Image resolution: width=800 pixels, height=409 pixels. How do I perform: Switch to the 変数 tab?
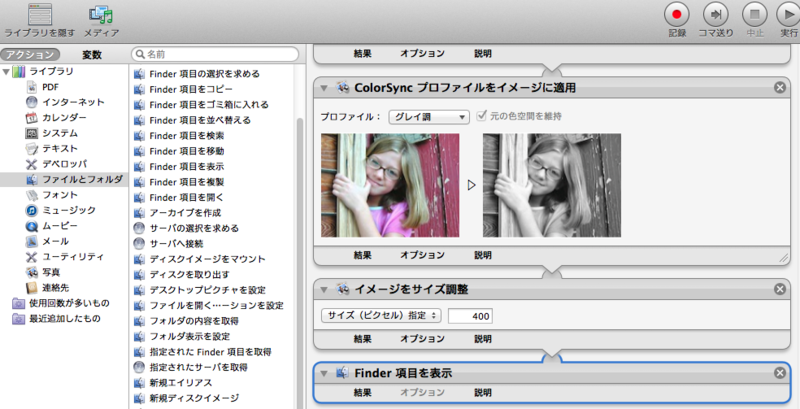(x=92, y=55)
